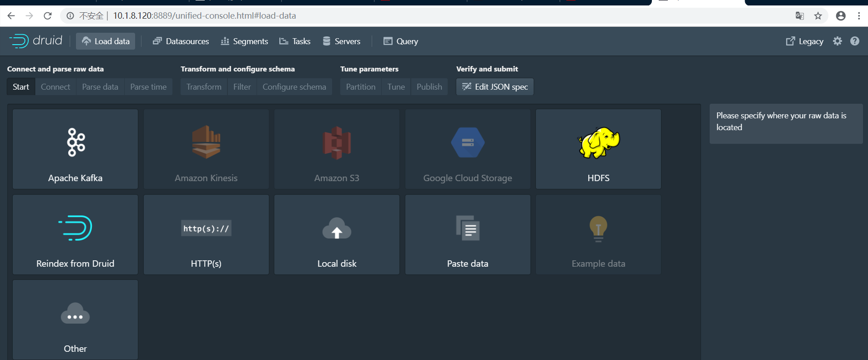Select the HDFS elephant tile
868x360 pixels.
pyautogui.click(x=598, y=149)
